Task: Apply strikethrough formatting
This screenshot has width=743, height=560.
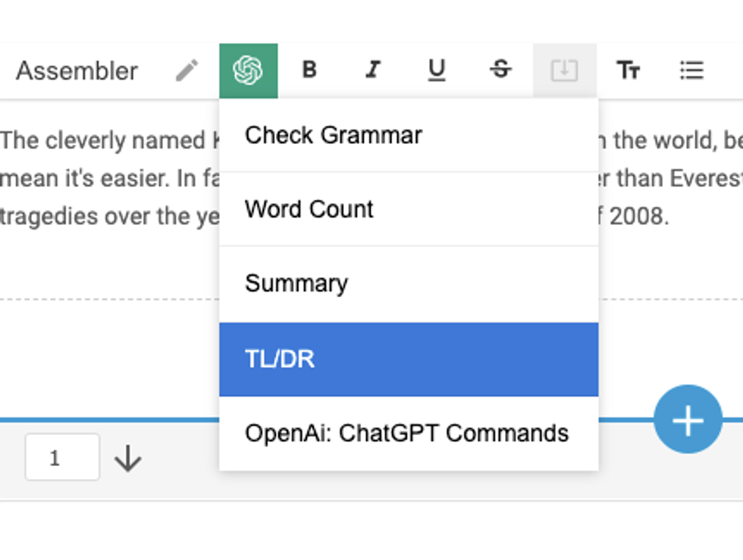Action: (x=500, y=70)
